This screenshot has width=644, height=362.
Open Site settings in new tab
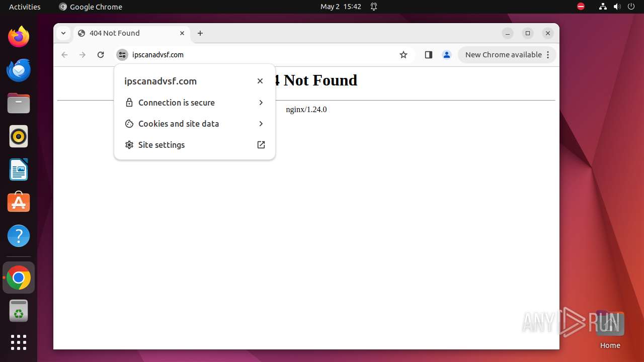(195, 145)
